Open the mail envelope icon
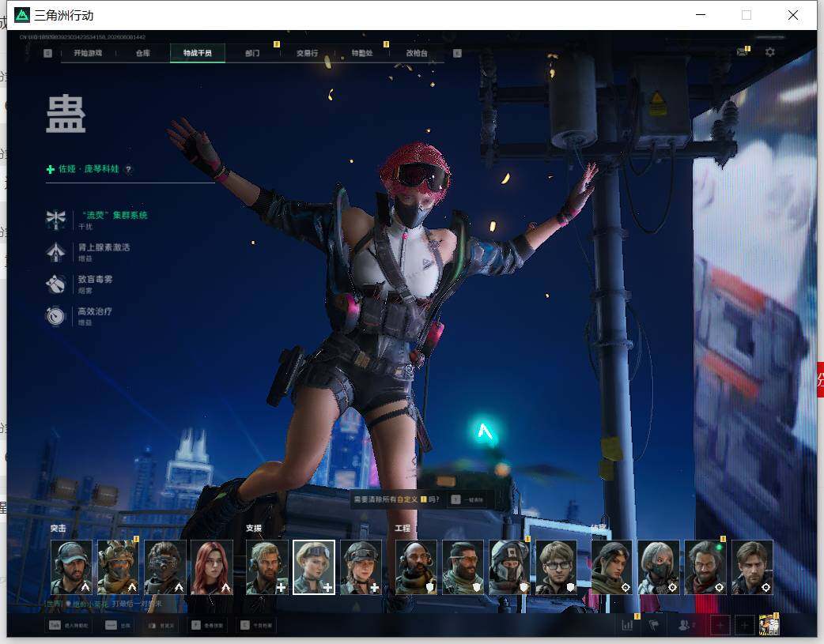 pos(742,52)
